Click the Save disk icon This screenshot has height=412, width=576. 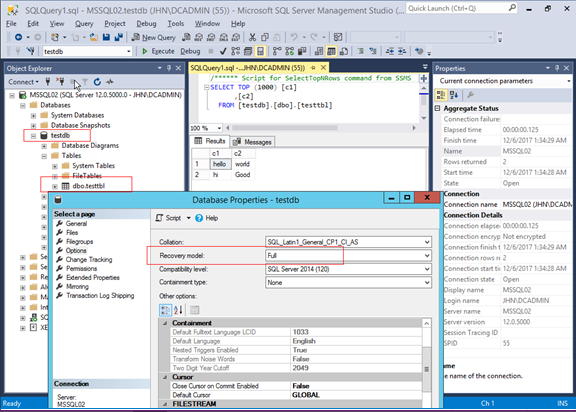point(106,37)
